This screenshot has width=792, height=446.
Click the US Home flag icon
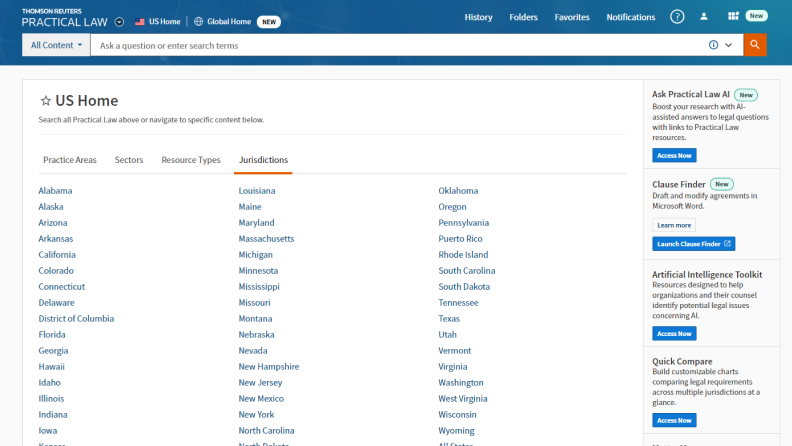(x=140, y=21)
